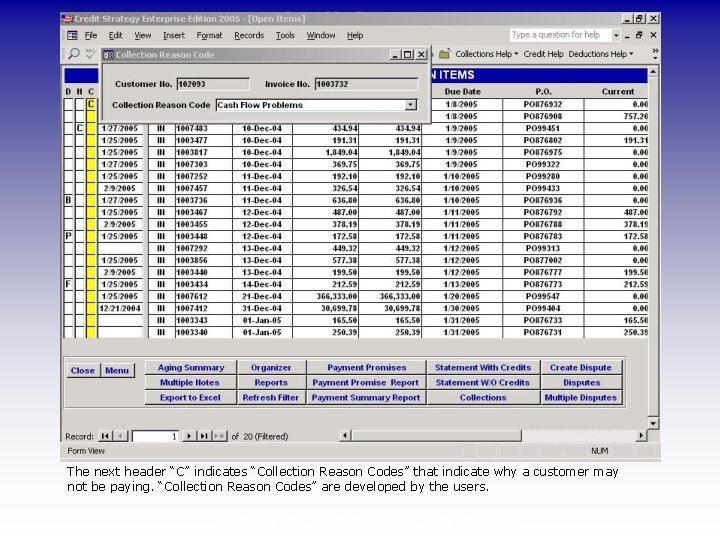This screenshot has height=540, width=720.
Task: Click the Collections button
Action: pos(483,398)
